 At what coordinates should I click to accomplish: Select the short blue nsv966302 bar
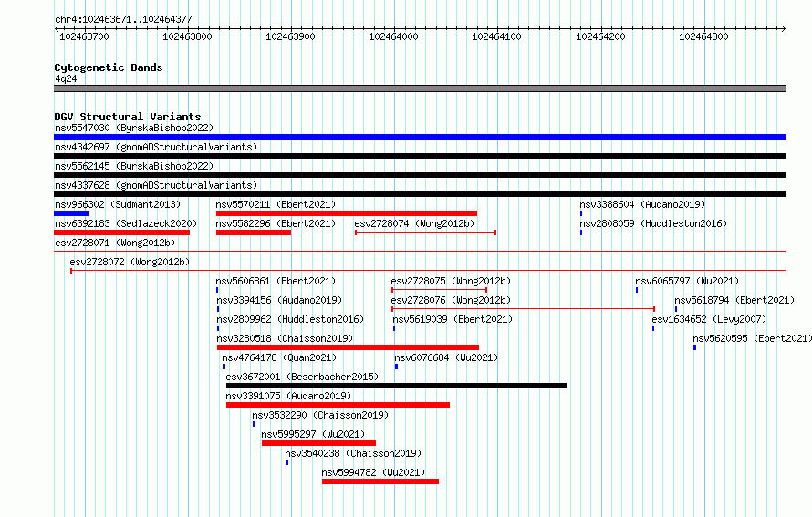coord(71,213)
